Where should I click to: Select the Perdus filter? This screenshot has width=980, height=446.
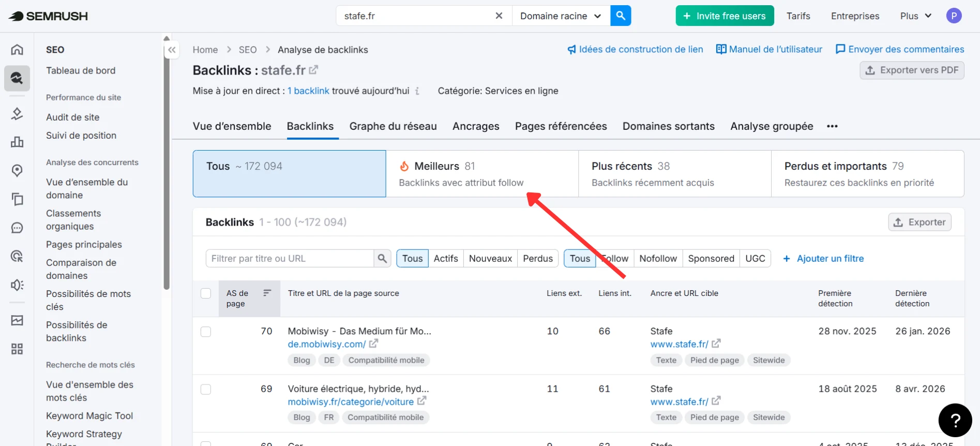[x=538, y=258]
